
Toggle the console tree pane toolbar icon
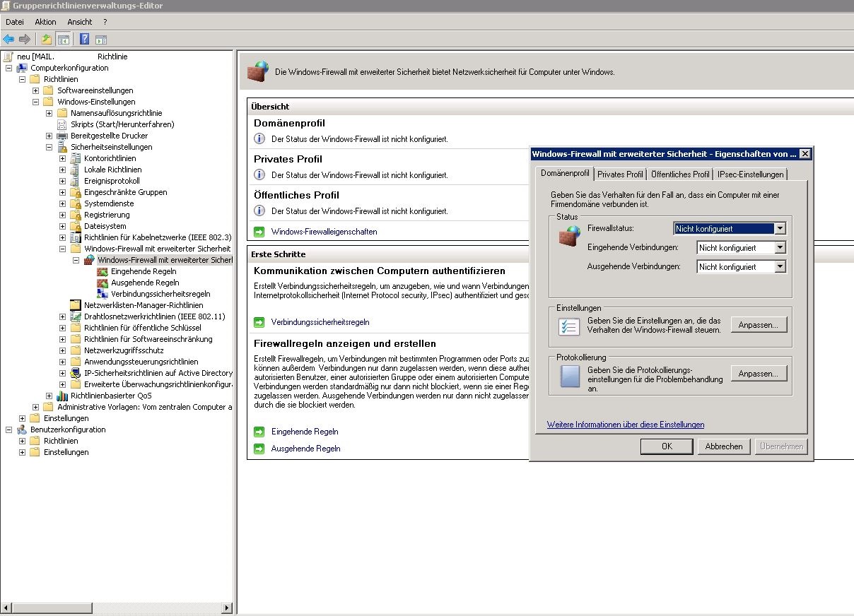63,40
